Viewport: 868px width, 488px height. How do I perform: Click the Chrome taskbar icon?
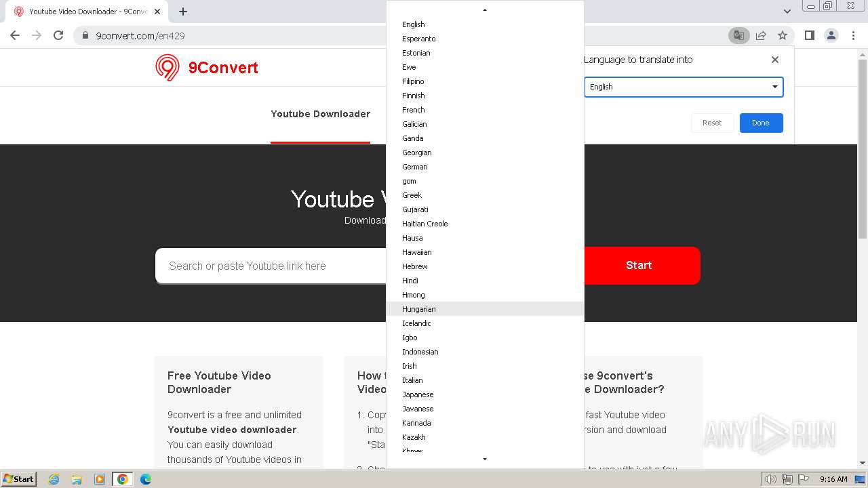click(123, 479)
